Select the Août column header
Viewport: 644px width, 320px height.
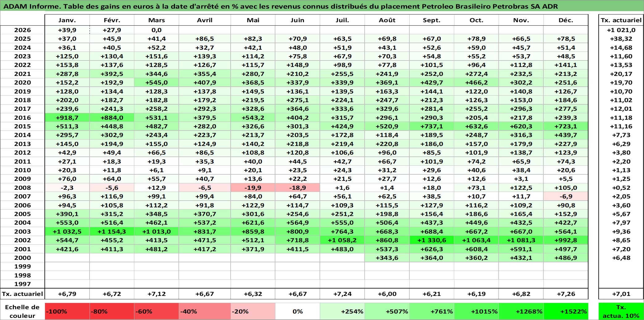[387, 20]
